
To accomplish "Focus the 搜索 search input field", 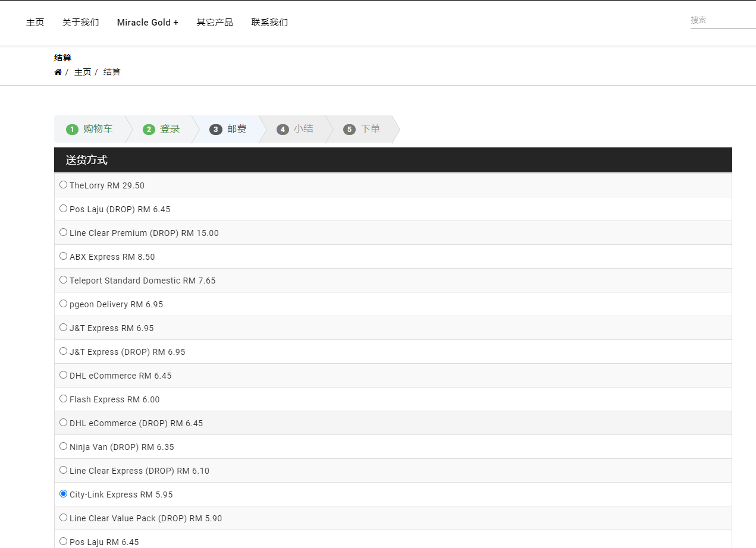I will (723, 20).
